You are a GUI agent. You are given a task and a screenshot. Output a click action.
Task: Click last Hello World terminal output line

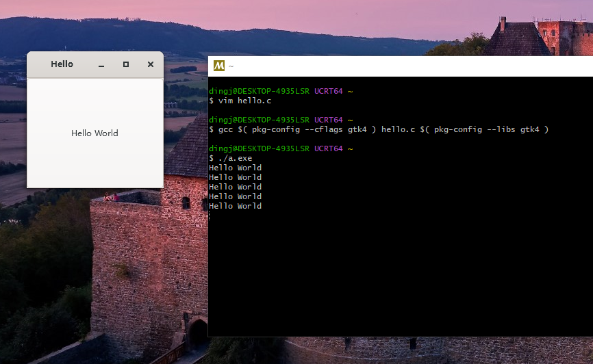click(x=235, y=206)
